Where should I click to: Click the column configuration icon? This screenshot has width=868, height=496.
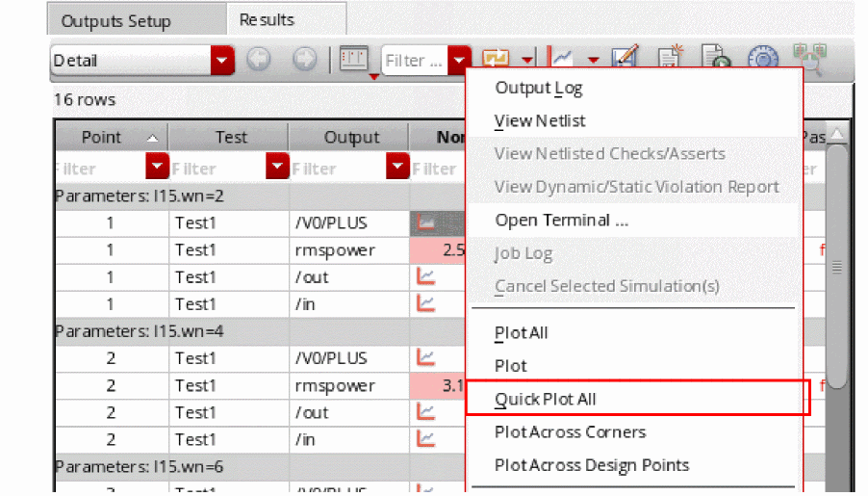[354, 59]
